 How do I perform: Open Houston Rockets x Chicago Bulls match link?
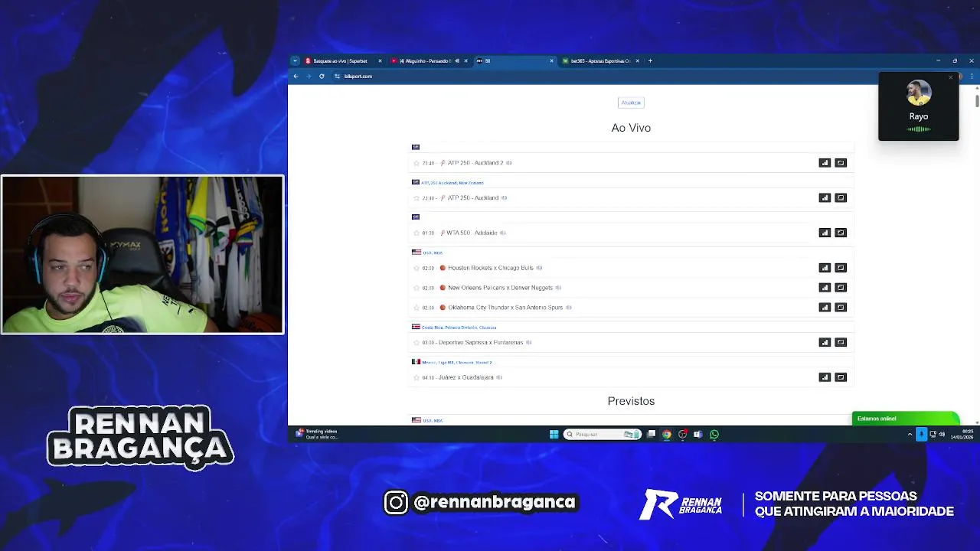pos(491,268)
